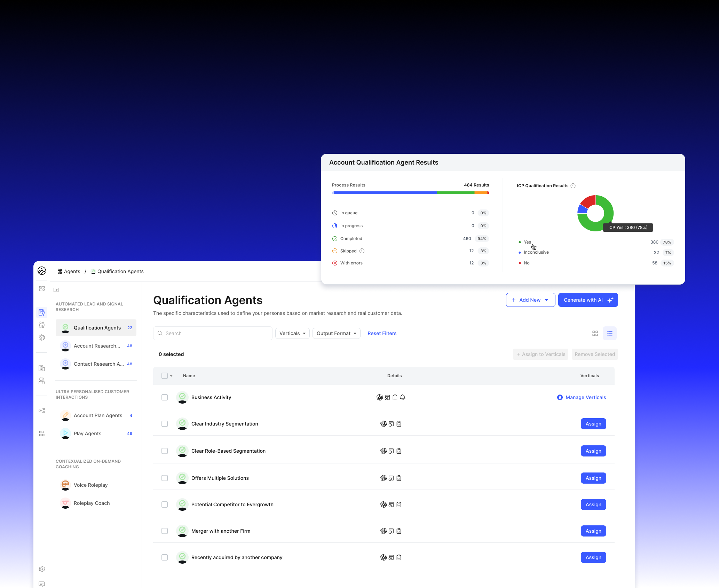
Task: Click the app logo at top left
Action: [x=42, y=271]
